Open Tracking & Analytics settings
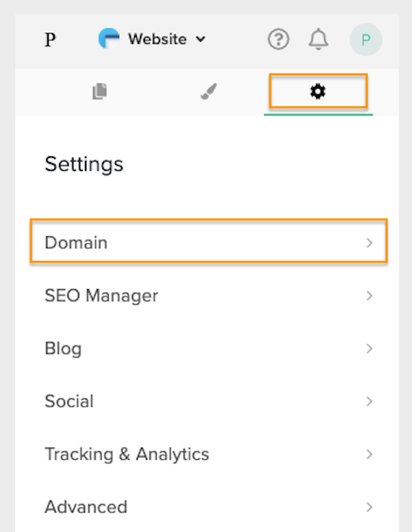Screen dimensions: 412x532 point(209,454)
